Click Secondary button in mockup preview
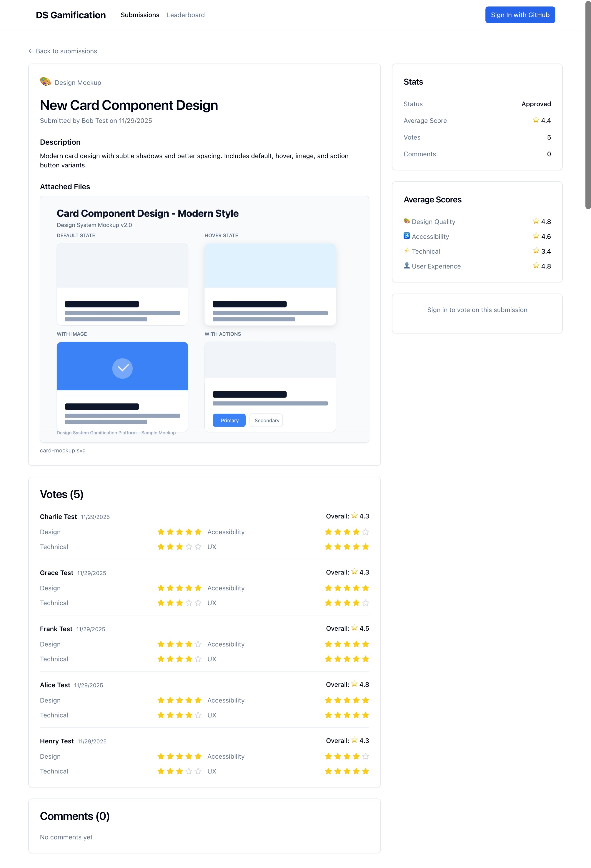The width and height of the screenshot is (591, 868). (x=266, y=420)
